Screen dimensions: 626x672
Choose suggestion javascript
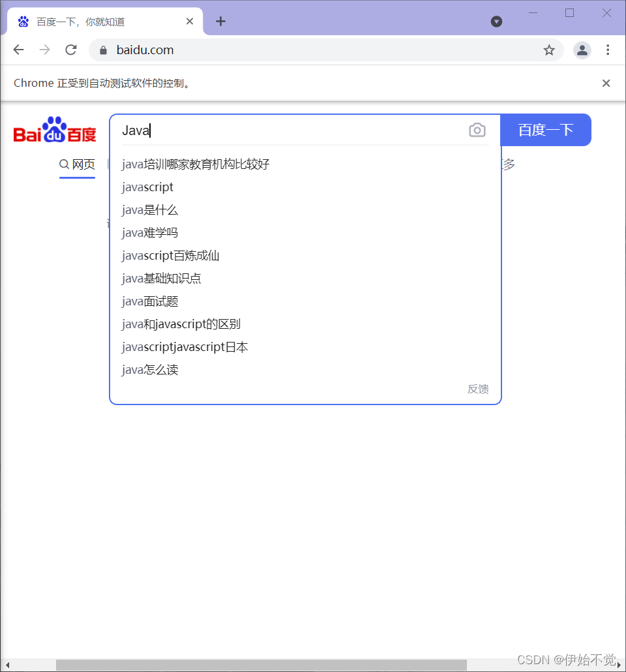[305, 187]
